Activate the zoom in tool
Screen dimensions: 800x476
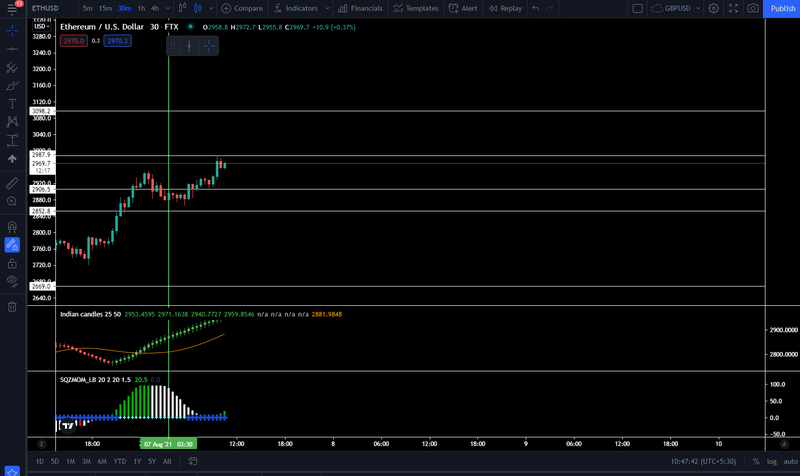tap(12, 202)
